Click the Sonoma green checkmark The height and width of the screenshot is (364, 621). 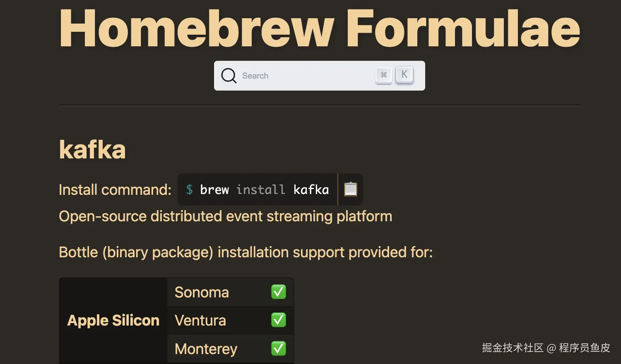[x=279, y=292]
